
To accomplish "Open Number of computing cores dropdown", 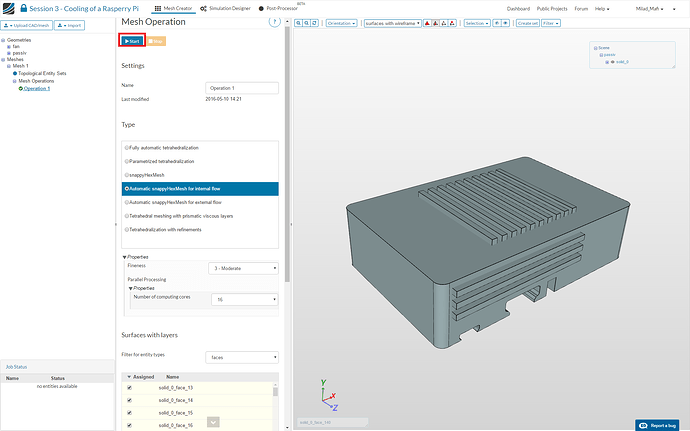I will point(243,299).
